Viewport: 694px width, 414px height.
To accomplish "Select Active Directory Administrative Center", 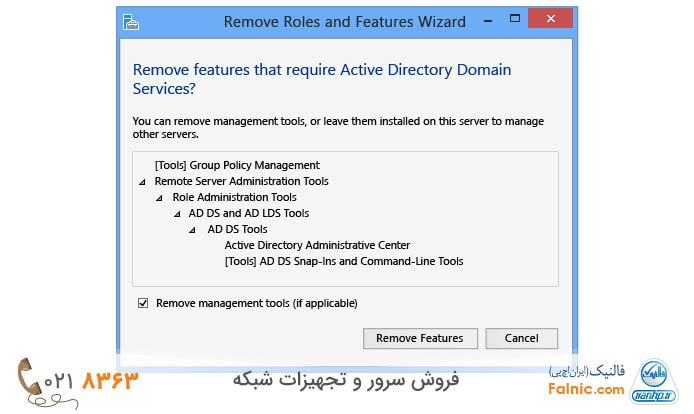I will tap(317, 245).
